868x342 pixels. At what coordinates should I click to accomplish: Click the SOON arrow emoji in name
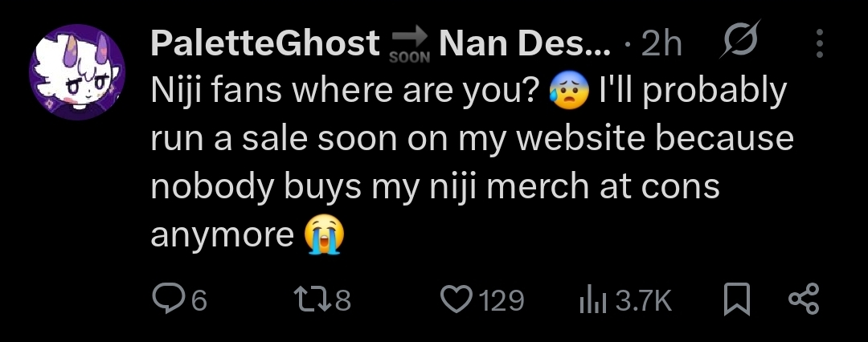pyautogui.click(x=410, y=47)
